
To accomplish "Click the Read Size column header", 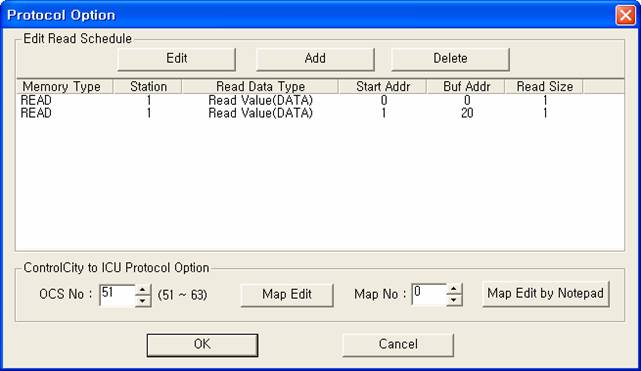I will click(x=544, y=87).
